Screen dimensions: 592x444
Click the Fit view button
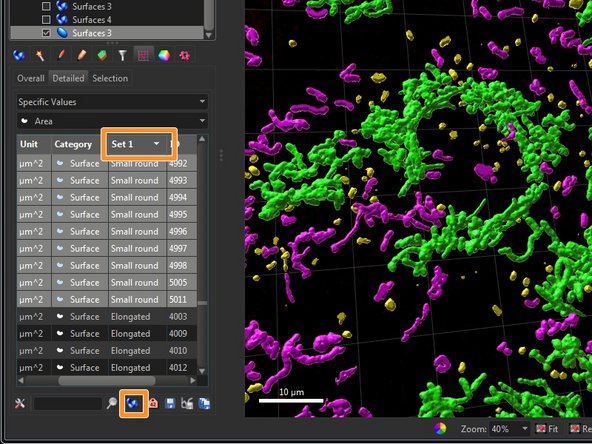(548, 429)
